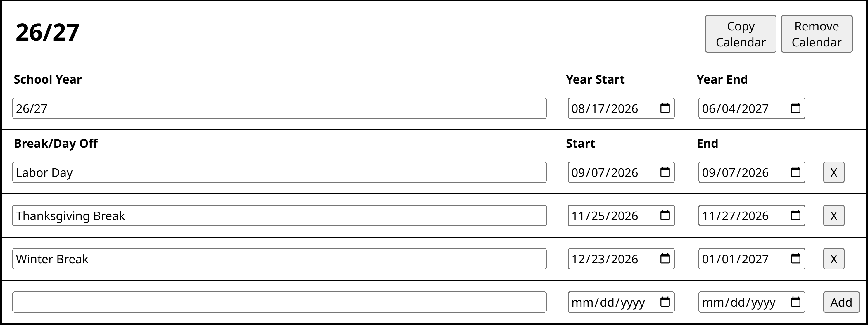
Task: Open calendar picker for Labor Day start
Action: pos(665,172)
